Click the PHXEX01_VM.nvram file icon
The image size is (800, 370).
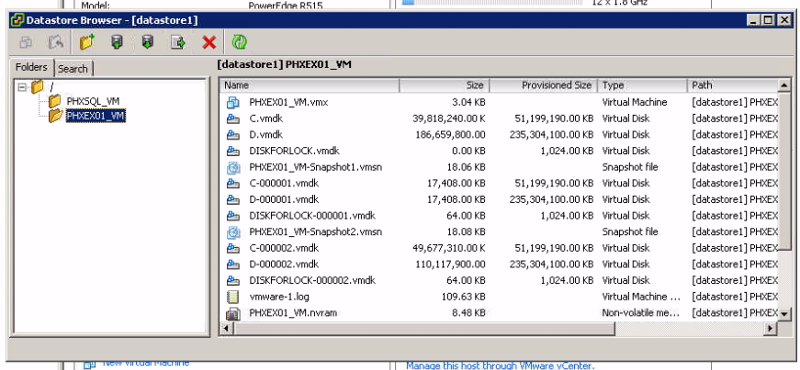click(x=233, y=313)
